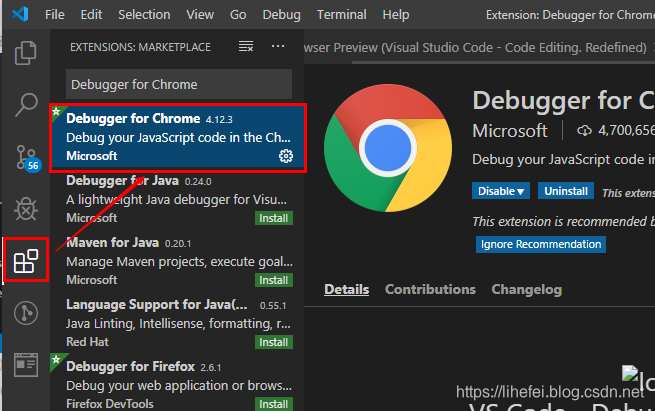The width and height of the screenshot is (655, 411).
Task: Select Language Support for Java list entry
Action: (178, 323)
